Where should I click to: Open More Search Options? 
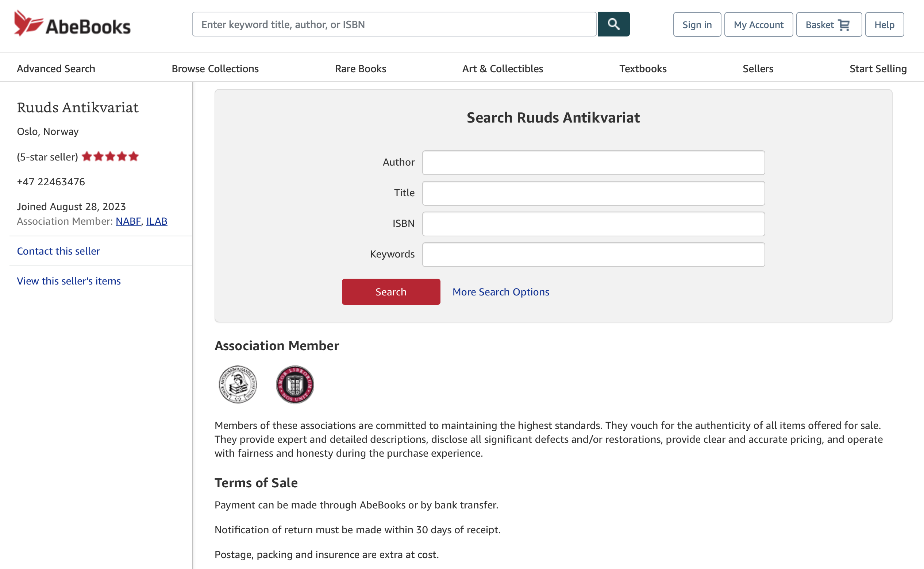click(x=501, y=292)
